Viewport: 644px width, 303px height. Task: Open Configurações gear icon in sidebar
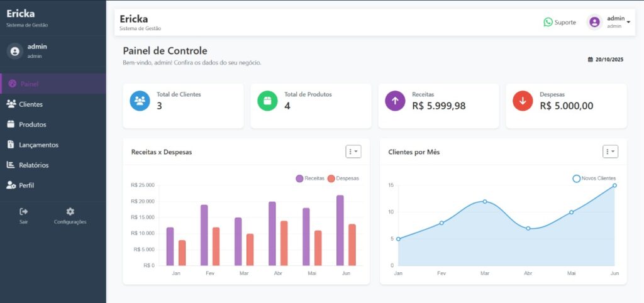click(x=70, y=212)
